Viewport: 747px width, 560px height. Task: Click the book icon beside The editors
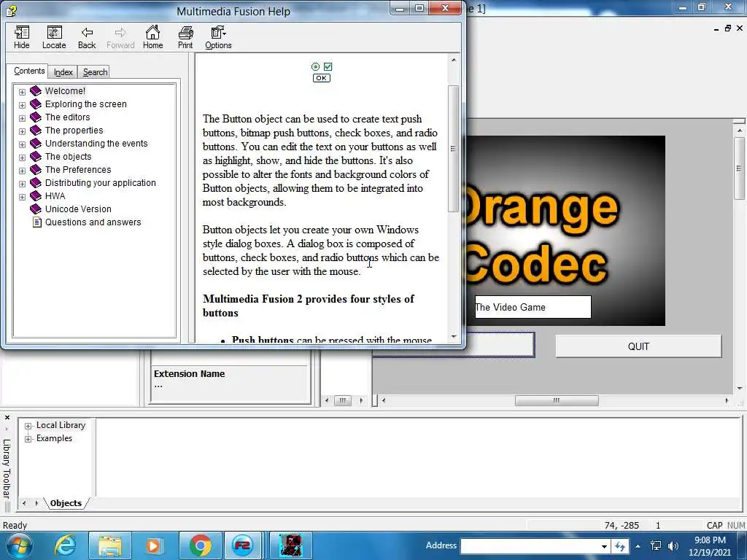tap(36, 117)
